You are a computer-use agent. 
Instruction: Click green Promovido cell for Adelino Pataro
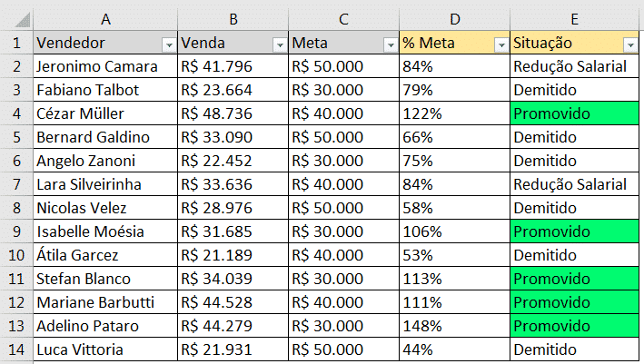click(576, 326)
